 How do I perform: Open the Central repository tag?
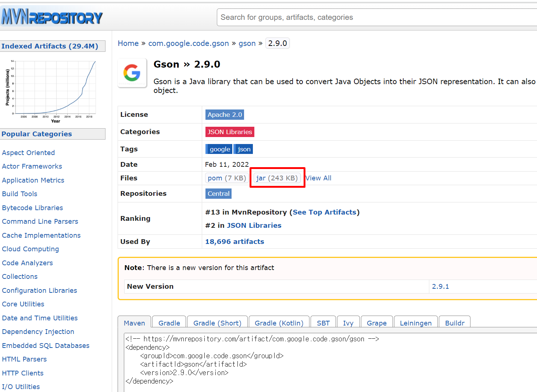[218, 194]
